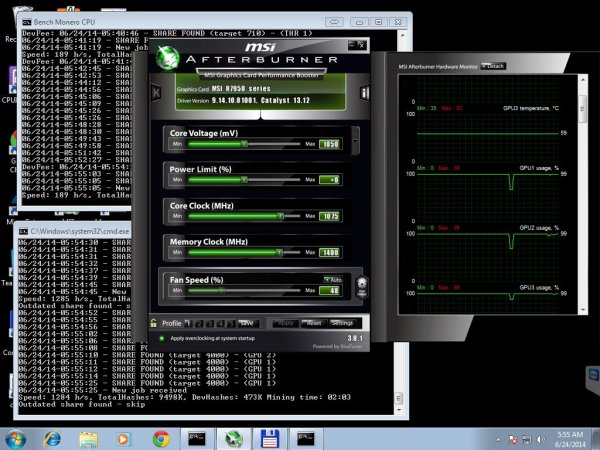Click the floppy disk taskbar icon
This screenshot has width=600, height=450.
click(270, 439)
